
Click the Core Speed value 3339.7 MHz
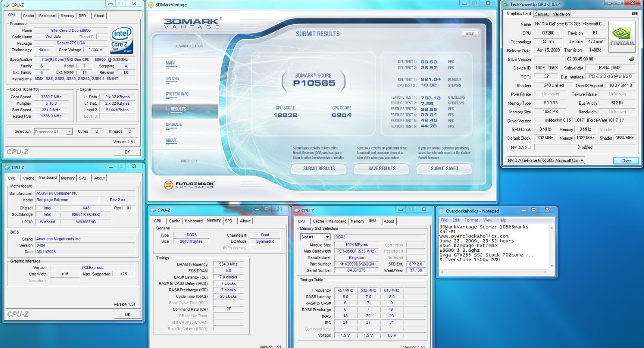tap(51, 97)
